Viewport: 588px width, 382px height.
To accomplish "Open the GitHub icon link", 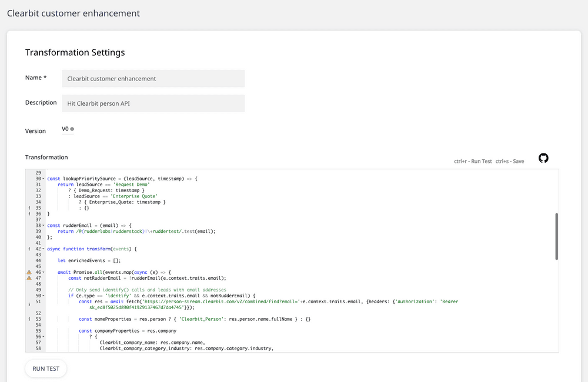I will point(543,158).
